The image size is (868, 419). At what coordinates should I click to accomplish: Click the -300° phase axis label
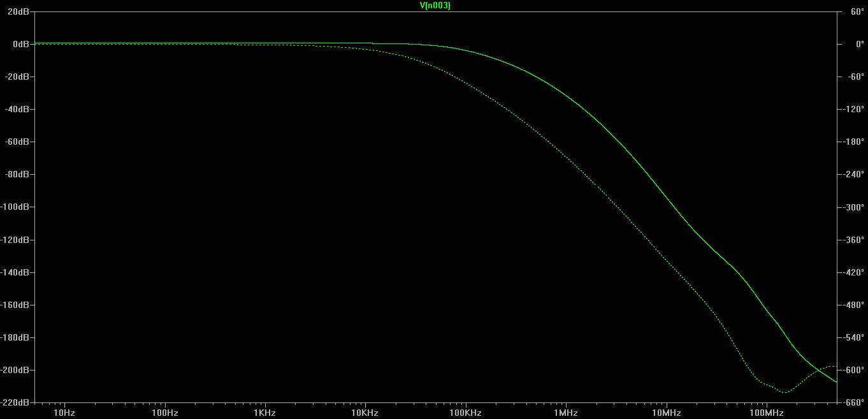pyautogui.click(x=853, y=207)
